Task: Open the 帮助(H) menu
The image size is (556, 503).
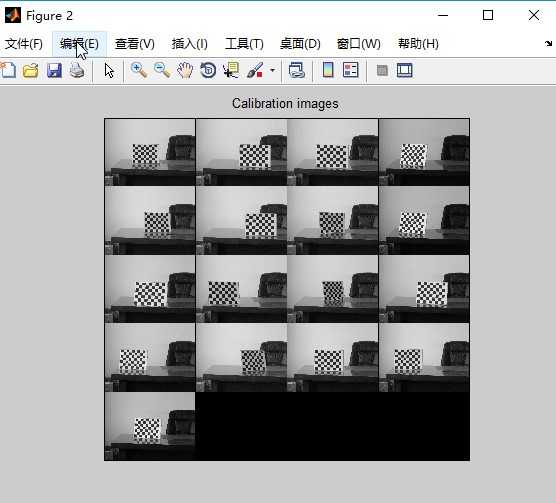Action: [x=418, y=44]
